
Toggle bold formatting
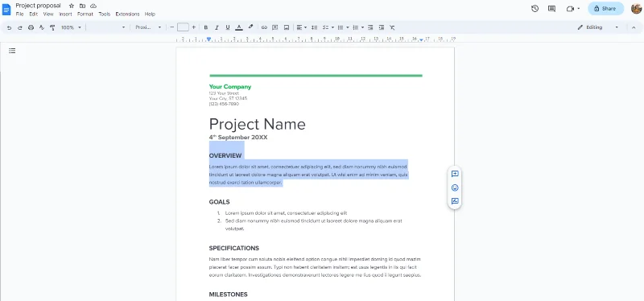(x=206, y=27)
